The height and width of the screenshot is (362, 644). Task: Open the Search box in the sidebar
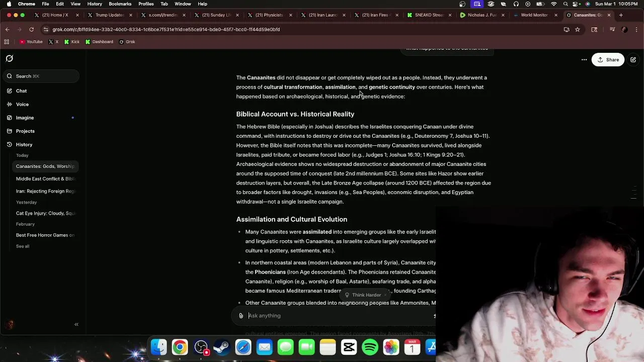coord(41,76)
